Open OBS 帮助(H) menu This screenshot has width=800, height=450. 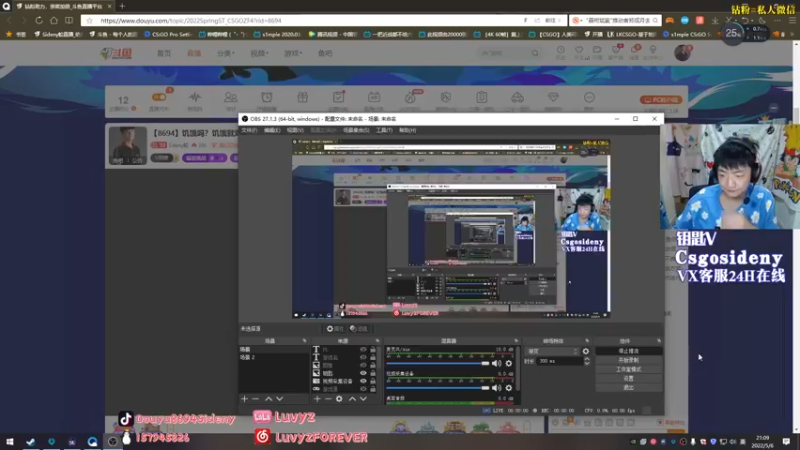coord(407,130)
